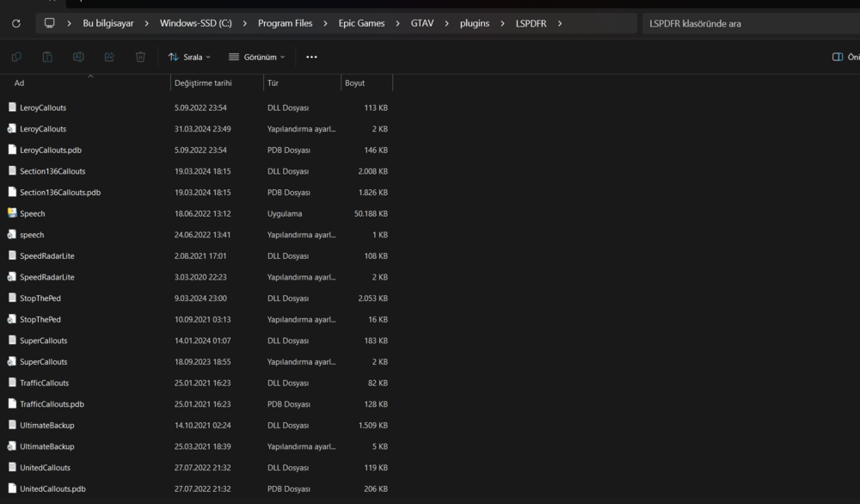Select the Section136Callouts DLL file icon
This screenshot has height=504, width=860.
tap(12, 170)
